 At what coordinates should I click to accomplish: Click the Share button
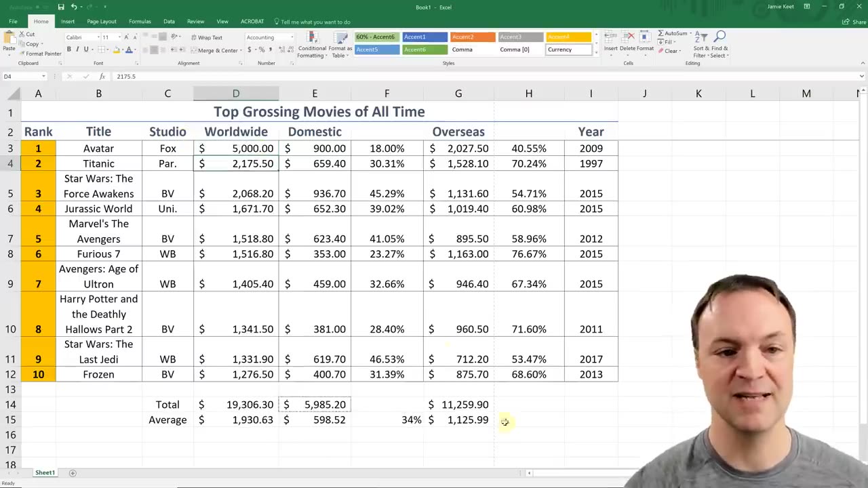(x=854, y=22)
